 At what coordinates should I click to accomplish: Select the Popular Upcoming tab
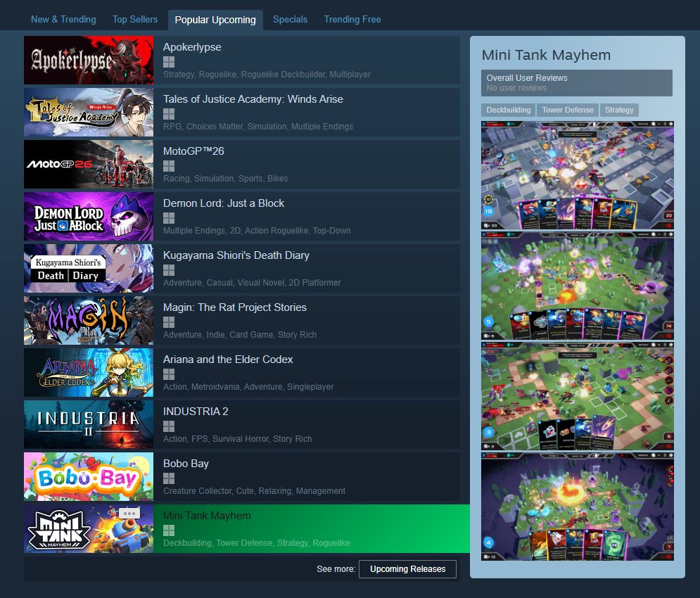(215, 20)
